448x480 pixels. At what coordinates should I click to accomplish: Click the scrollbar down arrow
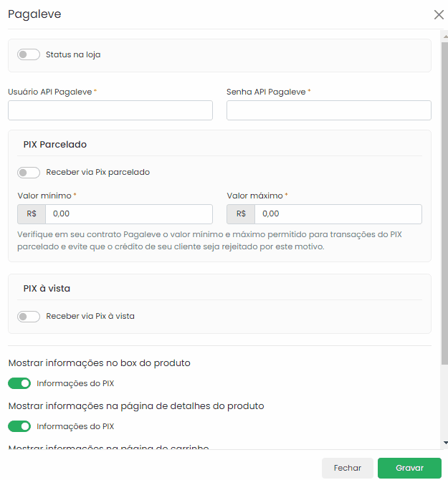pyautogui.click(x=444, y=443)
